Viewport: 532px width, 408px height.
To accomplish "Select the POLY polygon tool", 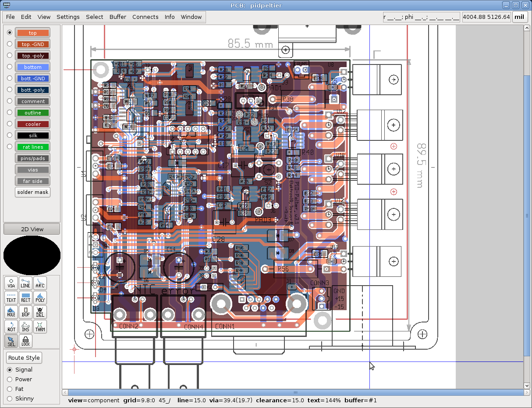I will point(40,298).
